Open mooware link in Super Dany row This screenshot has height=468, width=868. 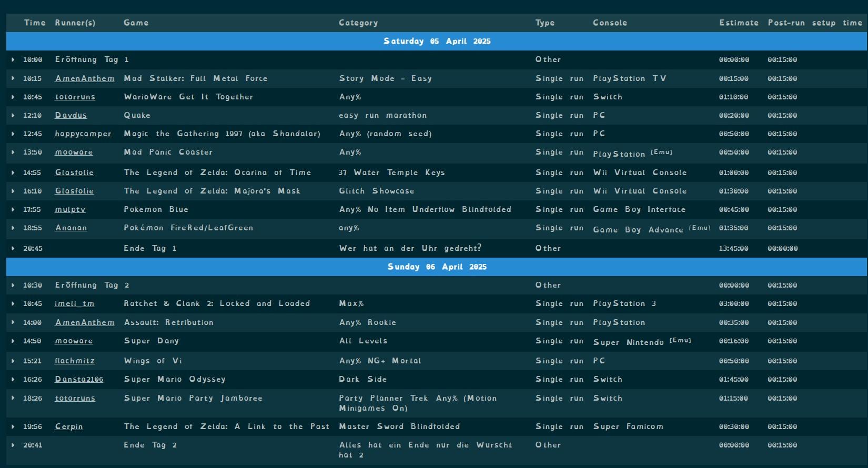click(74, 341)
